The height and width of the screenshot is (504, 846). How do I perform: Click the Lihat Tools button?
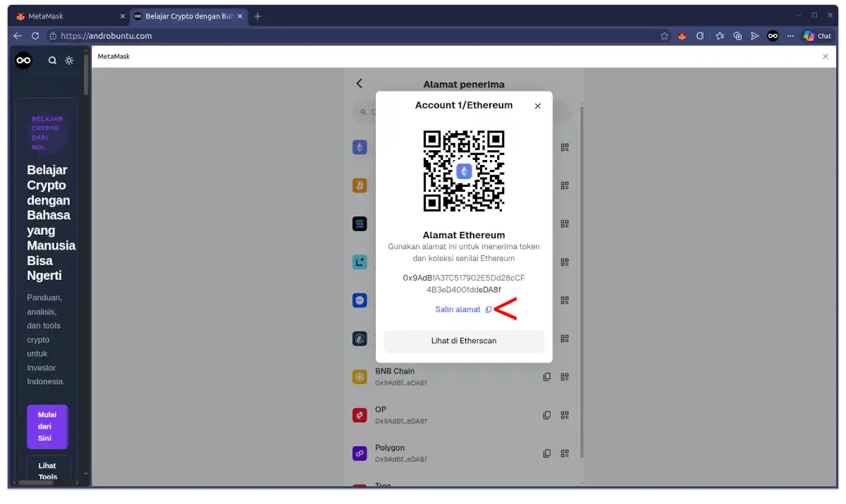pos(47,470)
